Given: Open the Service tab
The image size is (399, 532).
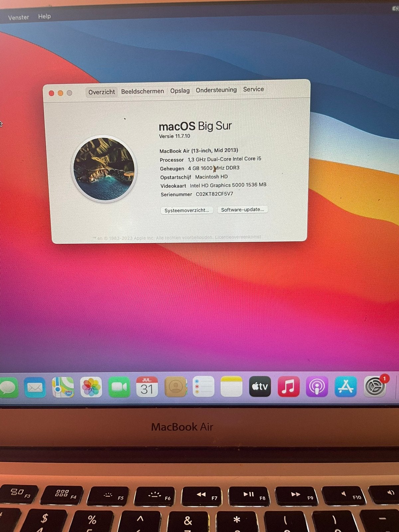Looking at the screenshot, I should [x=253, y=89].
